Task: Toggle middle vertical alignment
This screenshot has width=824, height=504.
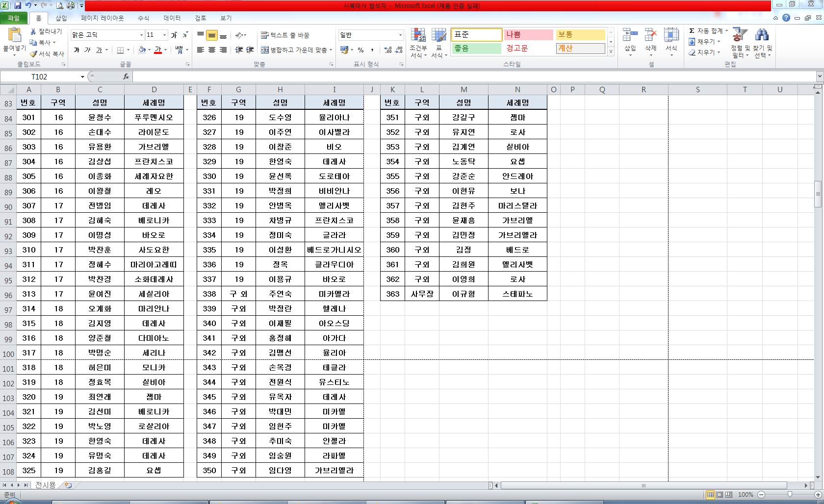Action: (x=212, y=35)
